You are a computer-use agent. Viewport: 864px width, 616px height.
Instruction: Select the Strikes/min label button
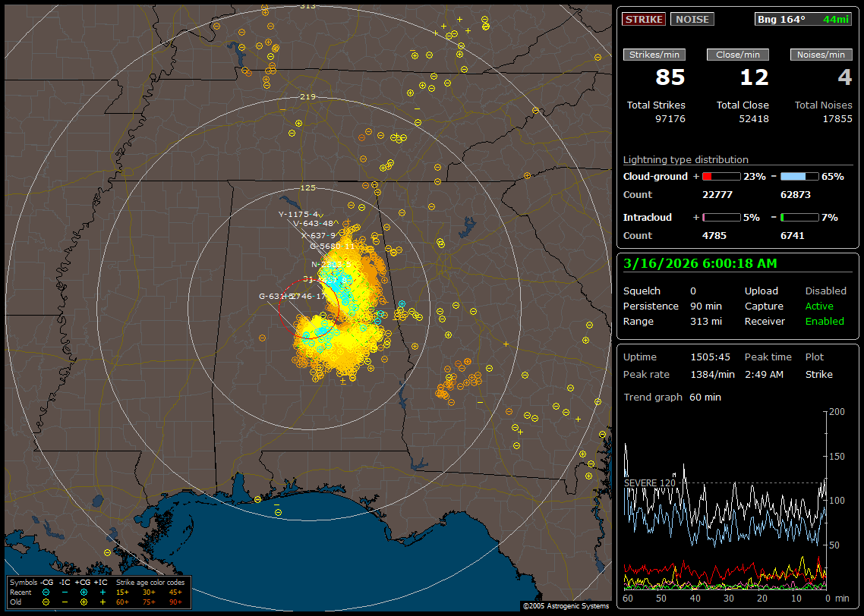(654, 55)
